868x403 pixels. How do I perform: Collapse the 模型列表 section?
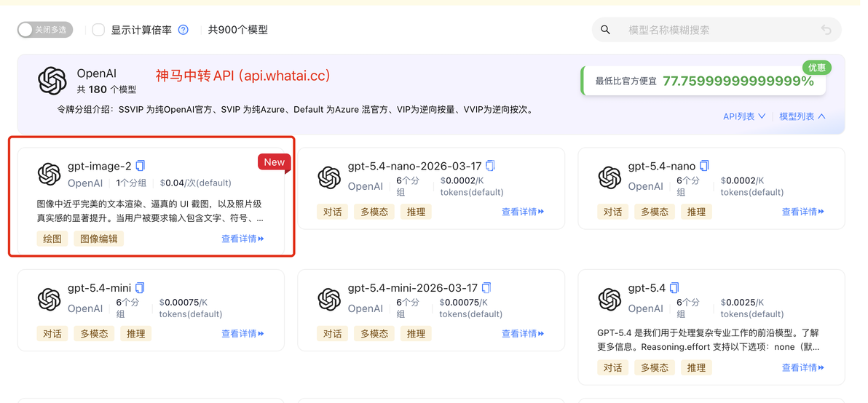(802, 116)
